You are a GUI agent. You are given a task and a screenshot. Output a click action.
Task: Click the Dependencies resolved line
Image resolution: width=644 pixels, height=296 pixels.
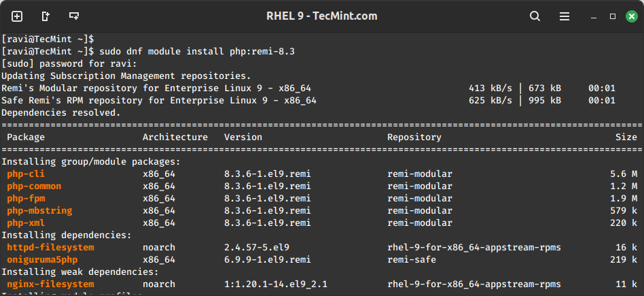[x=60, y=113]
